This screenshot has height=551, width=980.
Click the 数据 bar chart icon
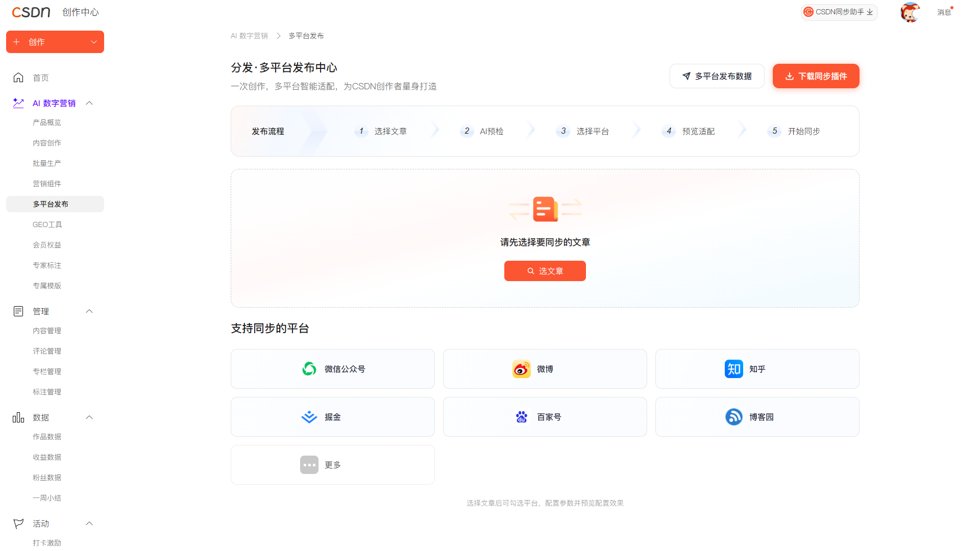pos(18,417)
